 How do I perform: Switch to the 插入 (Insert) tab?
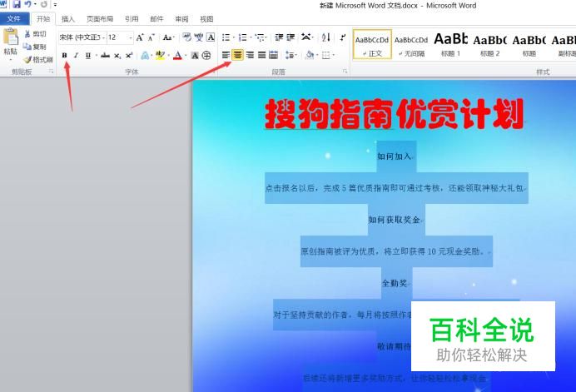coord(68,19)
